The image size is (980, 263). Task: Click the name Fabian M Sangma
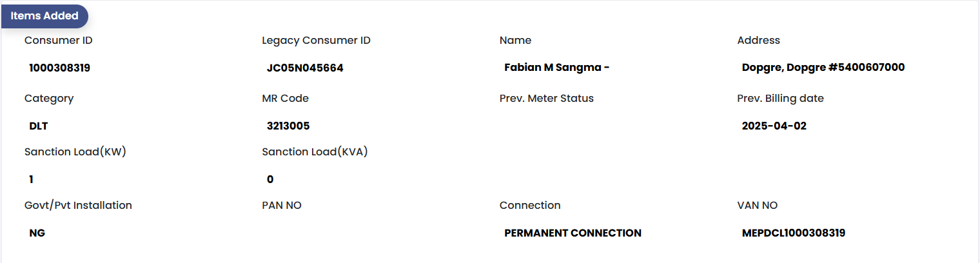point(553,68)
